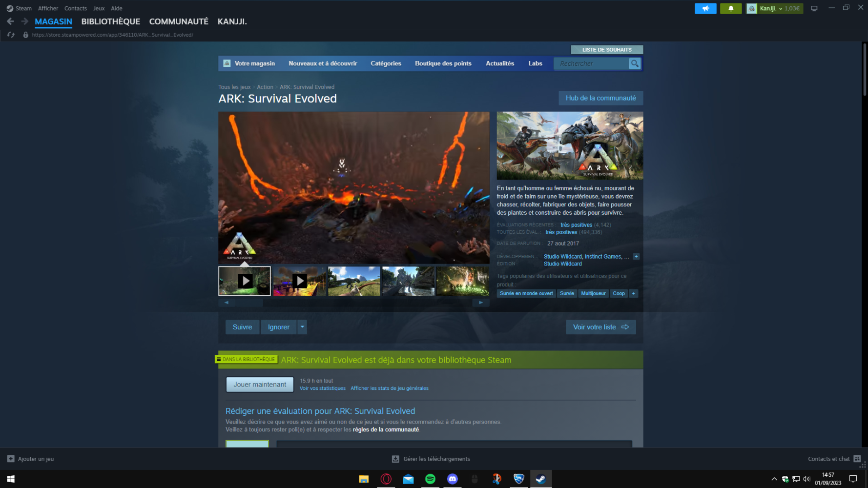The image size is (868, 488).
Task: Click the Votre magasin avatar icon
Action: tap(227, 63)
